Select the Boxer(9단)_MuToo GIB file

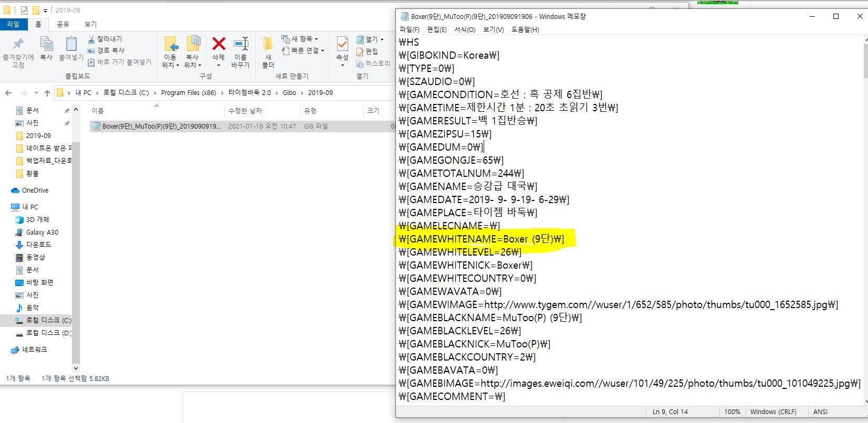(158, 126)
